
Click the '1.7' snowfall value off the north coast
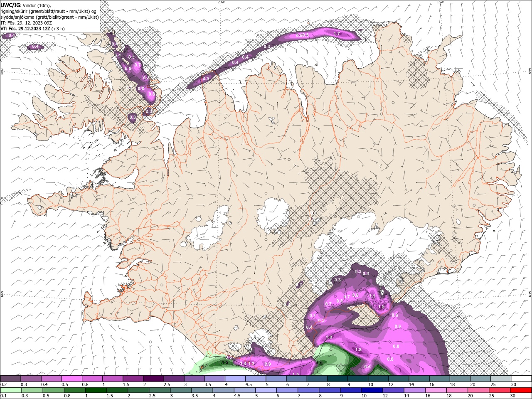pos(337,34)
